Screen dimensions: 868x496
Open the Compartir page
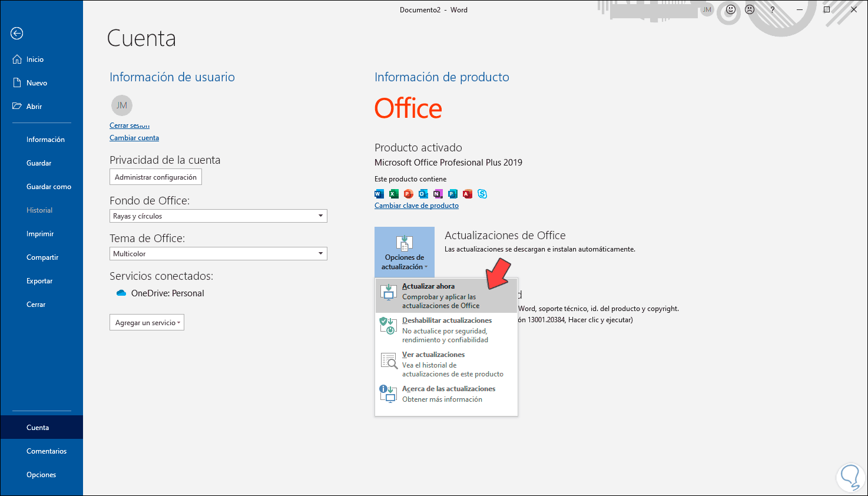[41, 257]
